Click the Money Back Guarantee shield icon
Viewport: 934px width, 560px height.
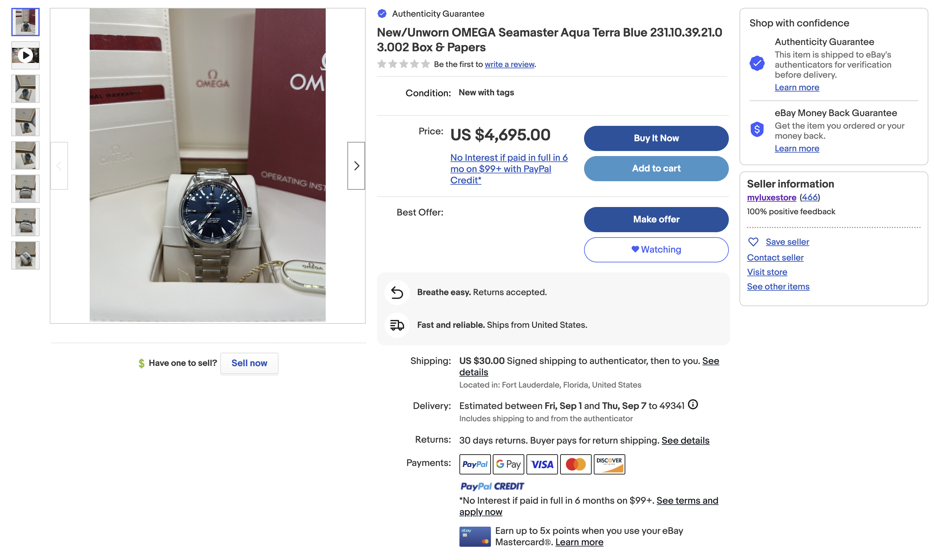coord(757,129)
